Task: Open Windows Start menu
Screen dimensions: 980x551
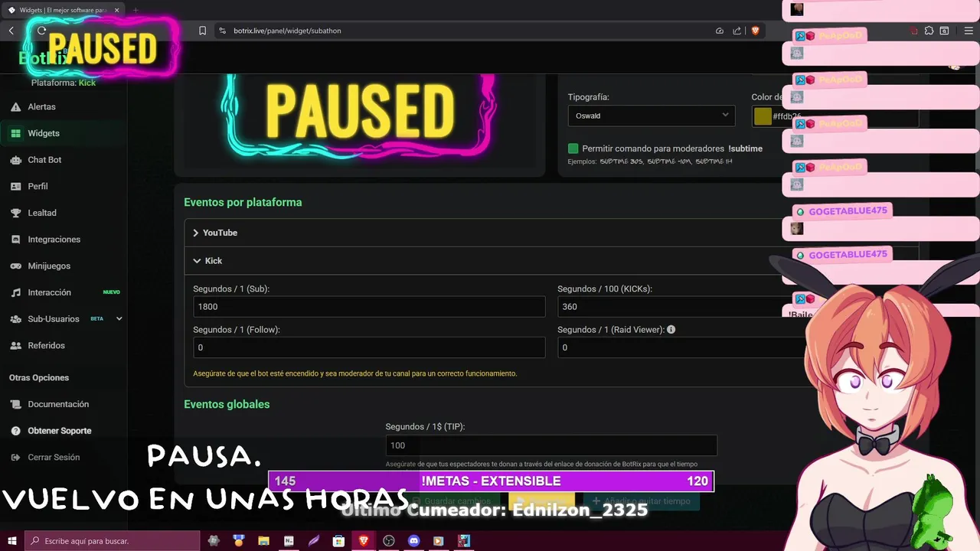Action: (x=12, y=541)
